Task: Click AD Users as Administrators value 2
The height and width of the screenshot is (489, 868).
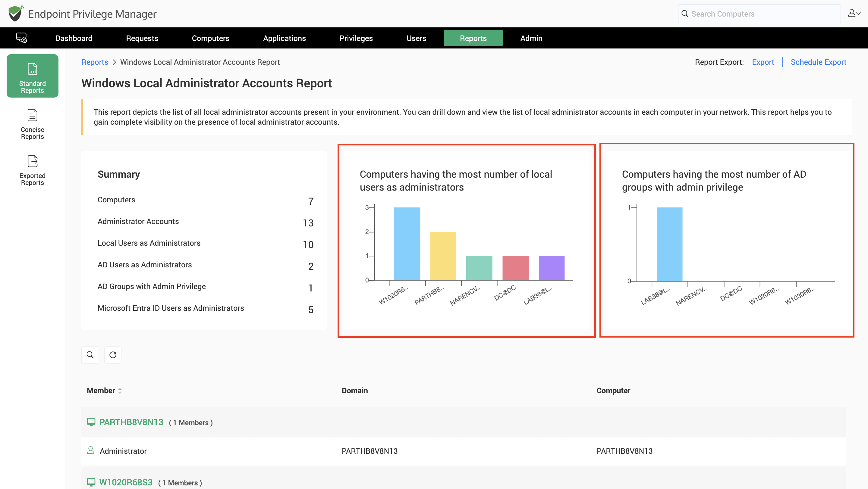Action: click(x=311, y=266)
